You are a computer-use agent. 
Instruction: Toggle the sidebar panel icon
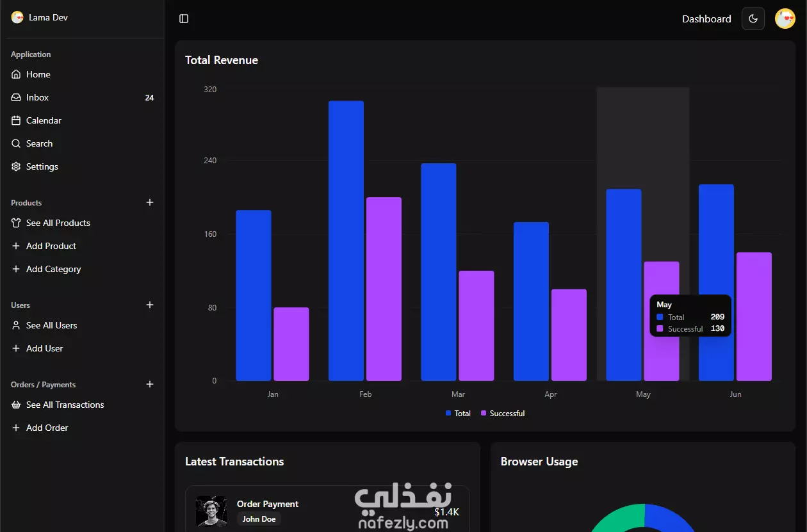tap(184, 19)
